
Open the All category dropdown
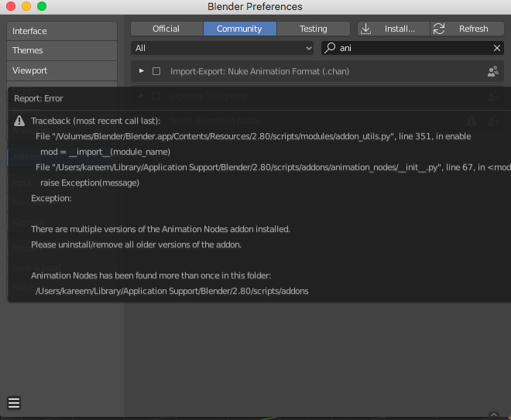tap(222, 48)
